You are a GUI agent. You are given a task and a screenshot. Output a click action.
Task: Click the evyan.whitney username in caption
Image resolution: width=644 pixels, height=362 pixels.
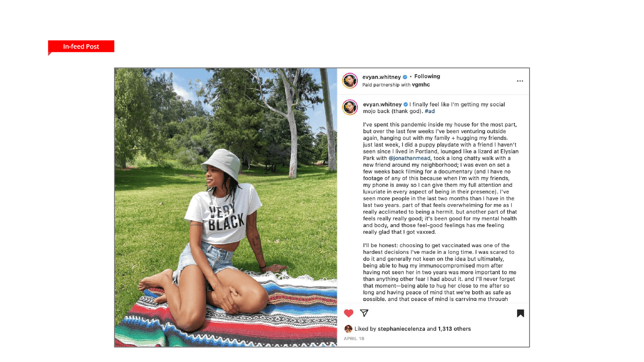(382, 105)
